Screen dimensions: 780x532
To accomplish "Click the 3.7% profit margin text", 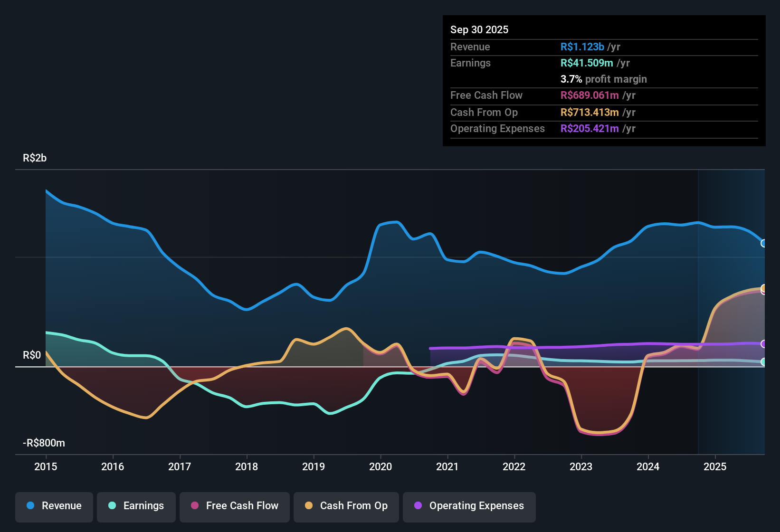I will pos(603,79).
